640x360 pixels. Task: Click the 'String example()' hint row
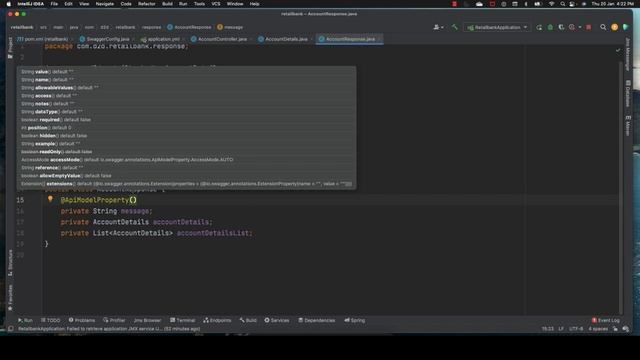[186, 144]
